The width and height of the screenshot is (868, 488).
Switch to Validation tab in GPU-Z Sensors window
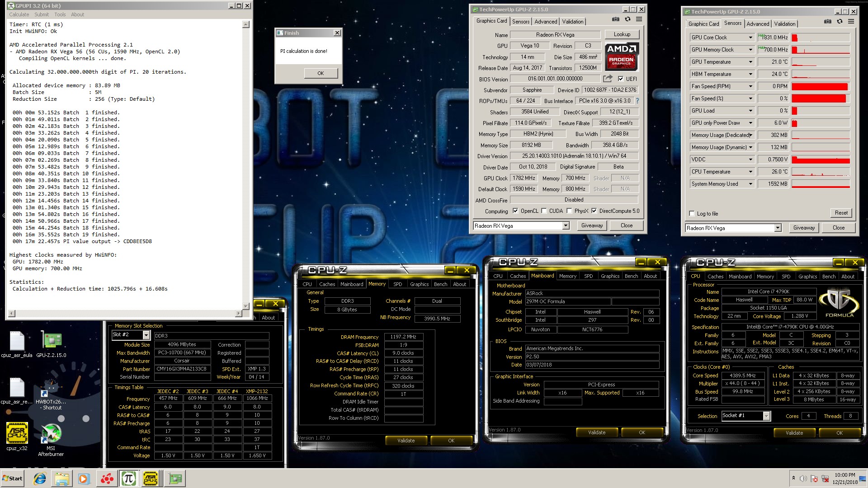[x=785, y=24]
